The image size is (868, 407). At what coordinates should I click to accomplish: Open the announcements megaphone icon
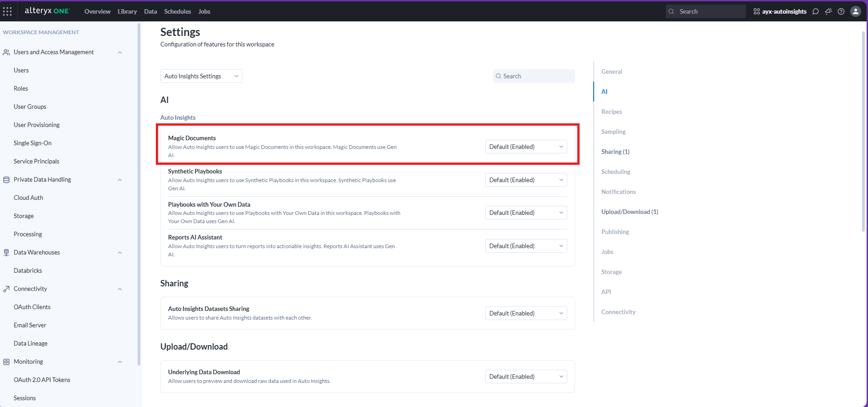point(828,11)
